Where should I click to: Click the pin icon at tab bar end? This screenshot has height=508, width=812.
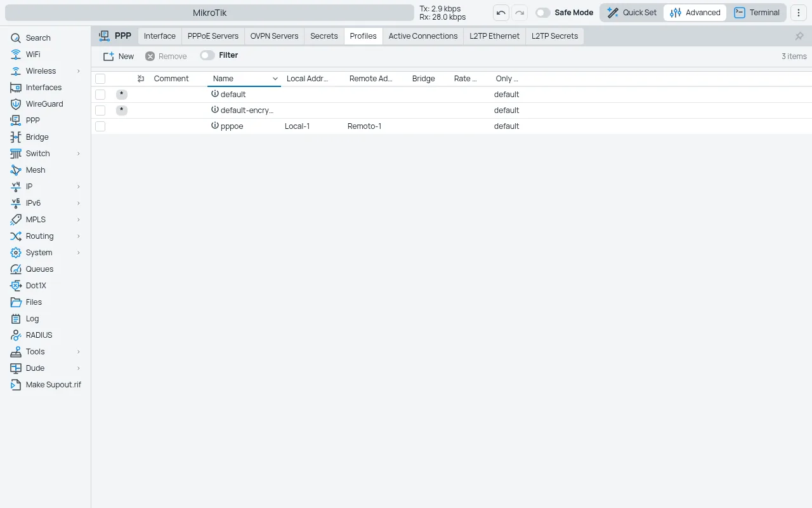[799, 36]
